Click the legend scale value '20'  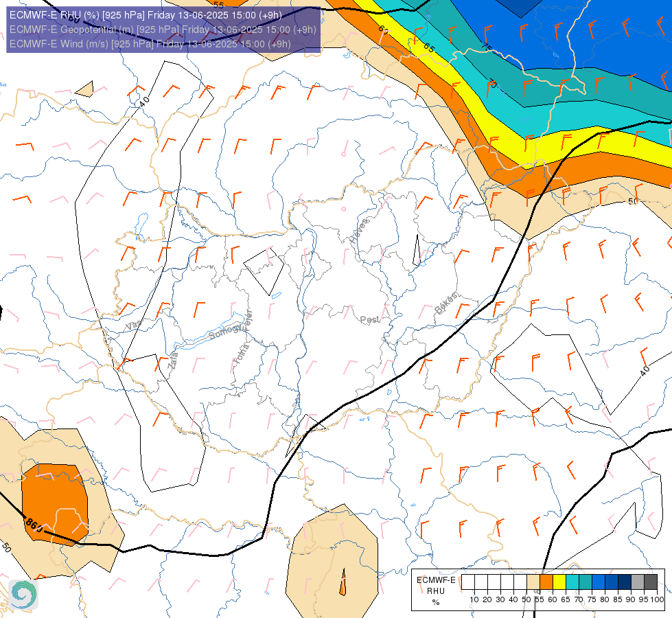click(487, 599)
